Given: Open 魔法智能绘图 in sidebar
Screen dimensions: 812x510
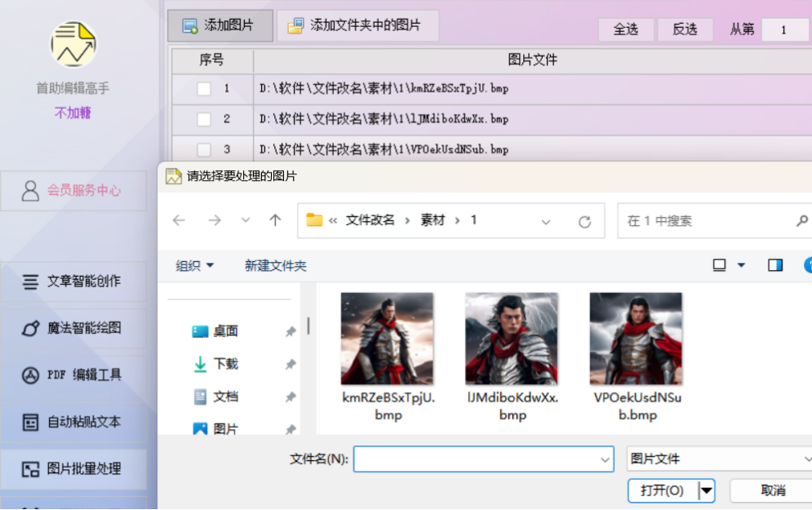Looking at the screenshot, I should [74, 328].
